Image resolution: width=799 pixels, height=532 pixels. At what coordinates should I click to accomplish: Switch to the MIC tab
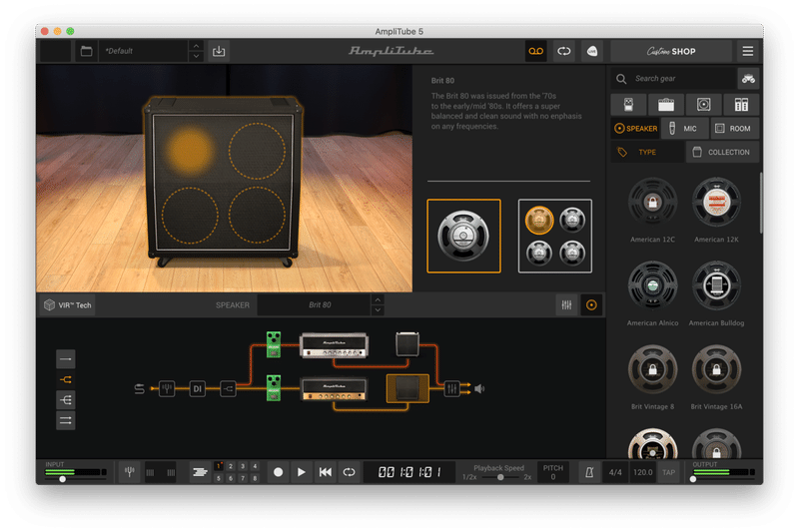pos(685,129)
